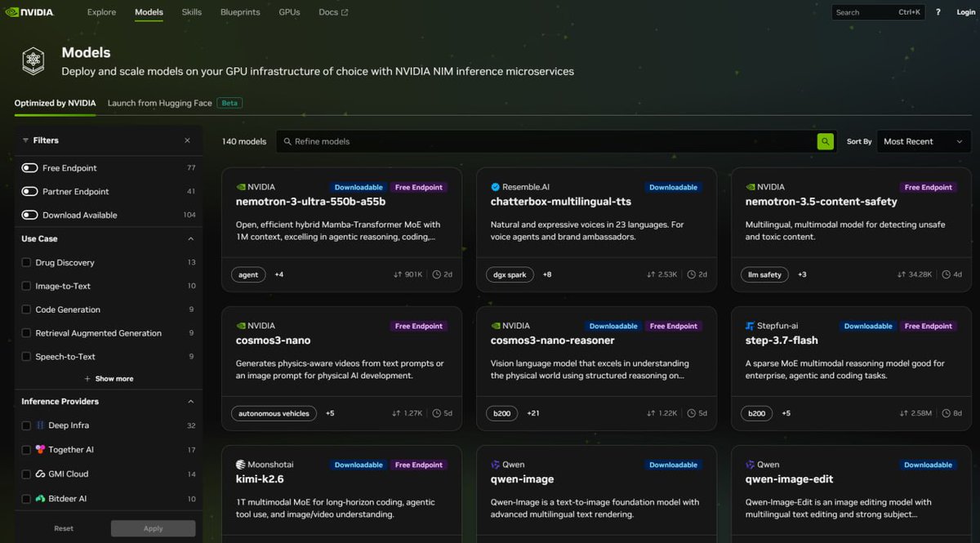Expand +5 tags on step-3.7-flash card
The image size is (980, 543).
pyautogui.click(x=786, y=413)
